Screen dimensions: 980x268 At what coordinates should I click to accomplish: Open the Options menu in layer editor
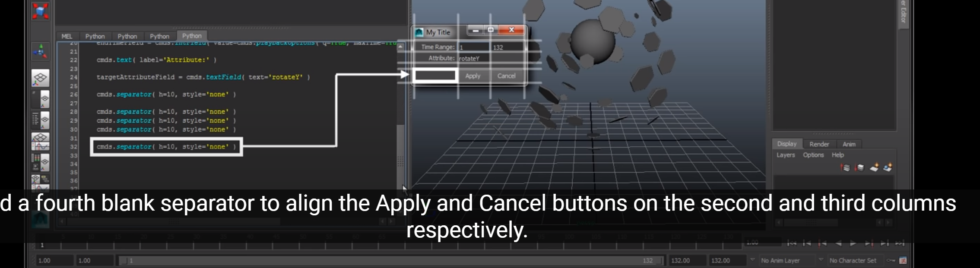pos(813,155)
